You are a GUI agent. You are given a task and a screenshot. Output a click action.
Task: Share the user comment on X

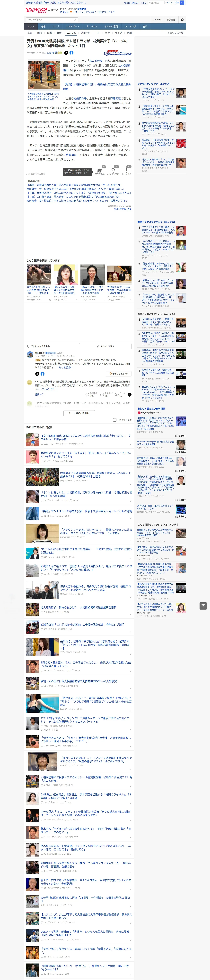[x=129, y=394]
